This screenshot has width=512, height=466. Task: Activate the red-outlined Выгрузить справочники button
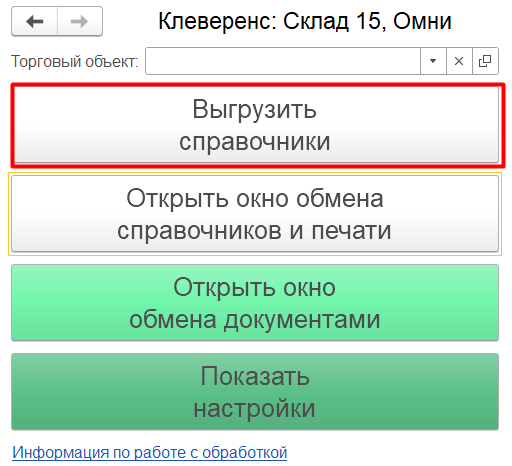pos(255,125)
